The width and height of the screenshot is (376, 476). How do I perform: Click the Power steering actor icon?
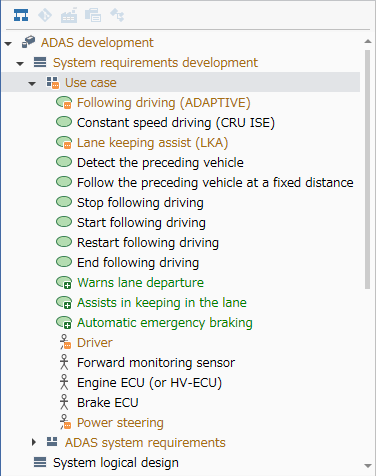[65, 422]
